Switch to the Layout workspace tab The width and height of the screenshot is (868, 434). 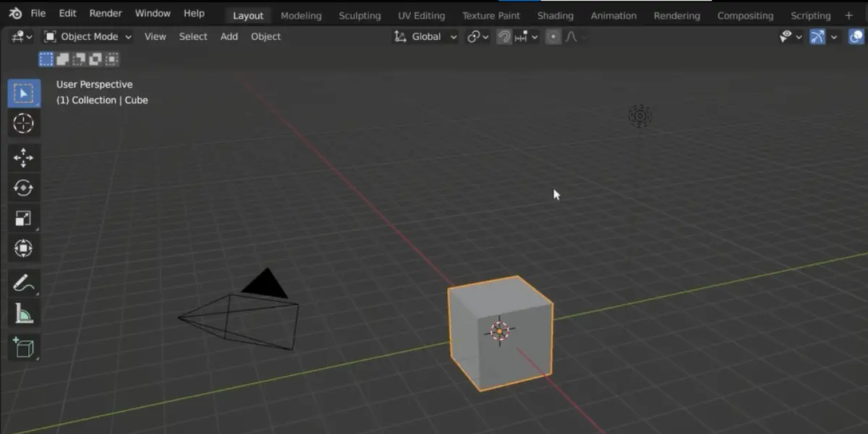248,15
